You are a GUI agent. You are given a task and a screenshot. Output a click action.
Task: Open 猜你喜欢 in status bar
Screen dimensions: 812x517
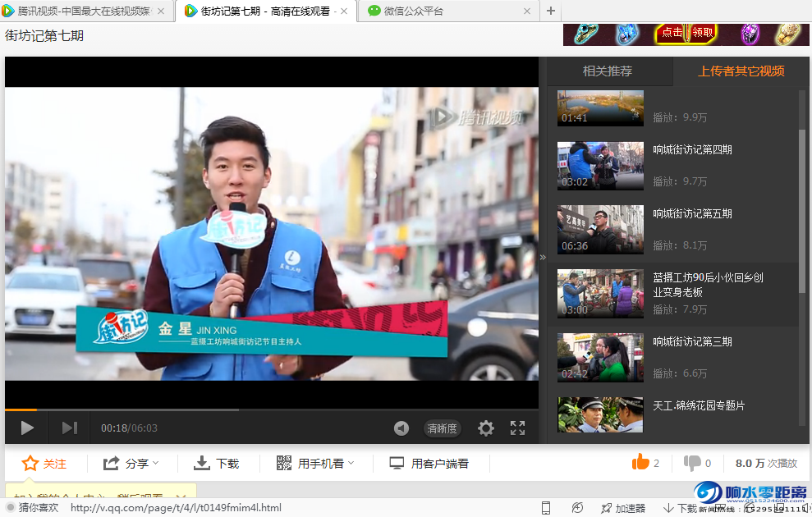[33, 508]
